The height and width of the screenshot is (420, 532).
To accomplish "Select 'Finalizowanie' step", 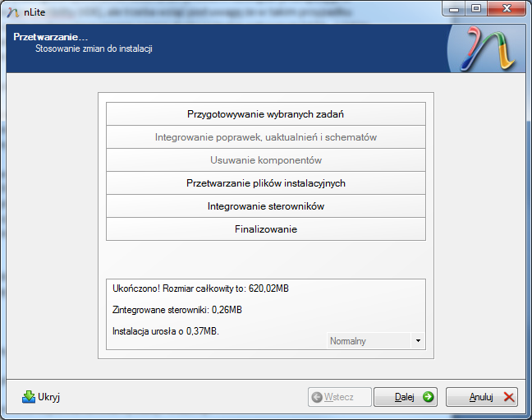I will pyautogui.click(x=266, y=229).
